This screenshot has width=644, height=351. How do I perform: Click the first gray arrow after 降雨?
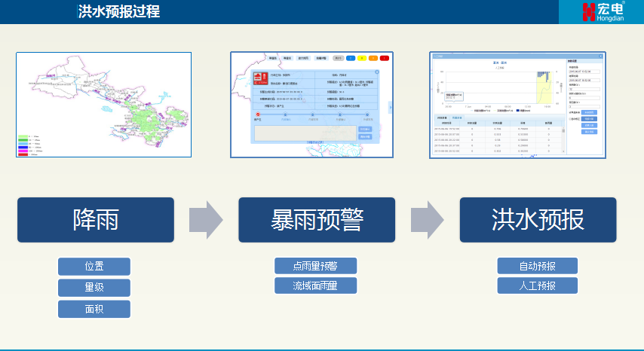pos(205,220)
